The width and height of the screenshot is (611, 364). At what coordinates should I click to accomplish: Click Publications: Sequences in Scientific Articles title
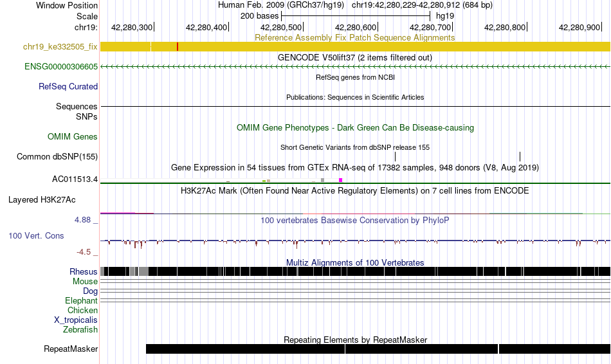tap(355, 97)
